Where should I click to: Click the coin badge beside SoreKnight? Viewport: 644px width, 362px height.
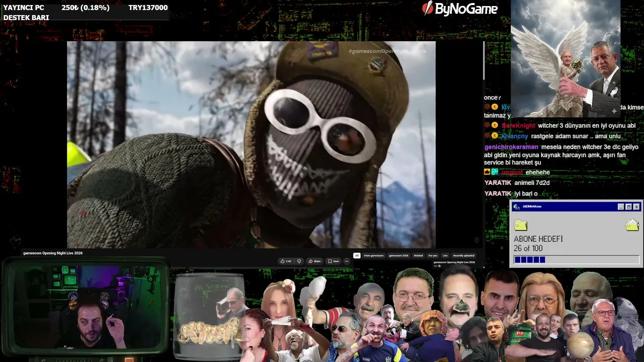[495, 125]
